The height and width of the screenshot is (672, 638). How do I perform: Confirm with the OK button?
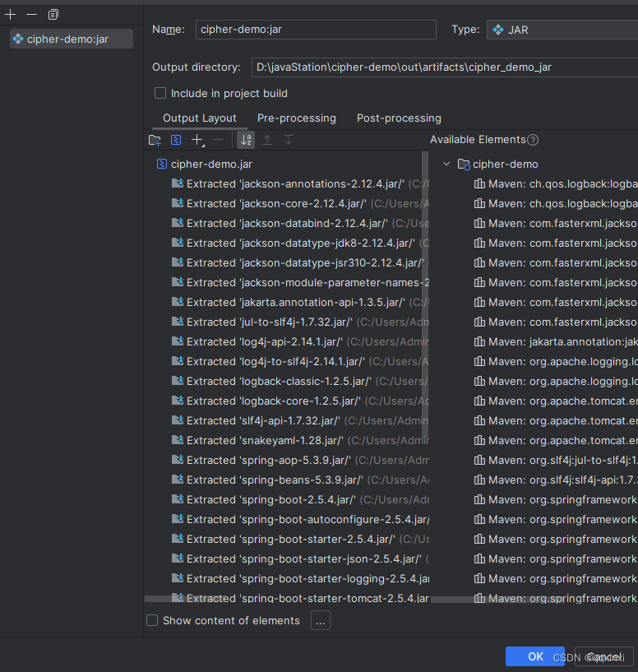(x=535, y=656)
